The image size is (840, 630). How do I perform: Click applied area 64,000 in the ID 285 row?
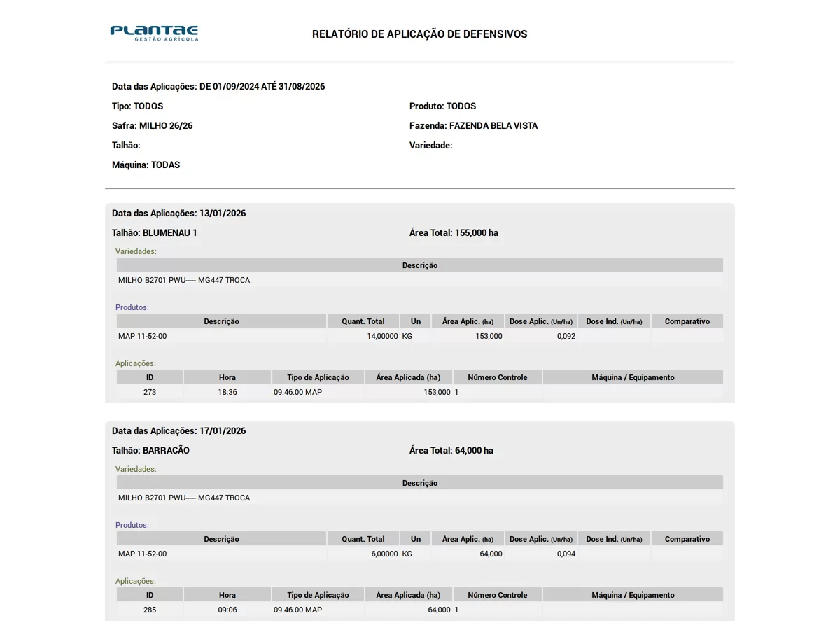pos(439,610)
